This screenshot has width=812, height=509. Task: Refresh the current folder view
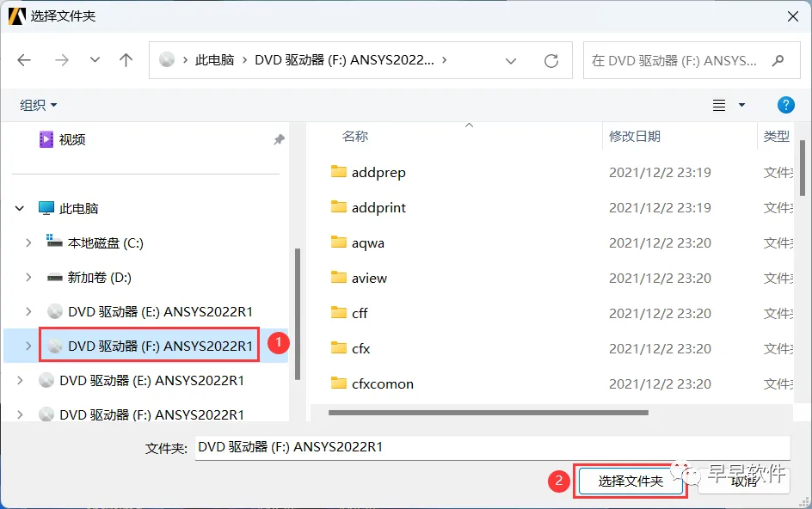[551, 61]
